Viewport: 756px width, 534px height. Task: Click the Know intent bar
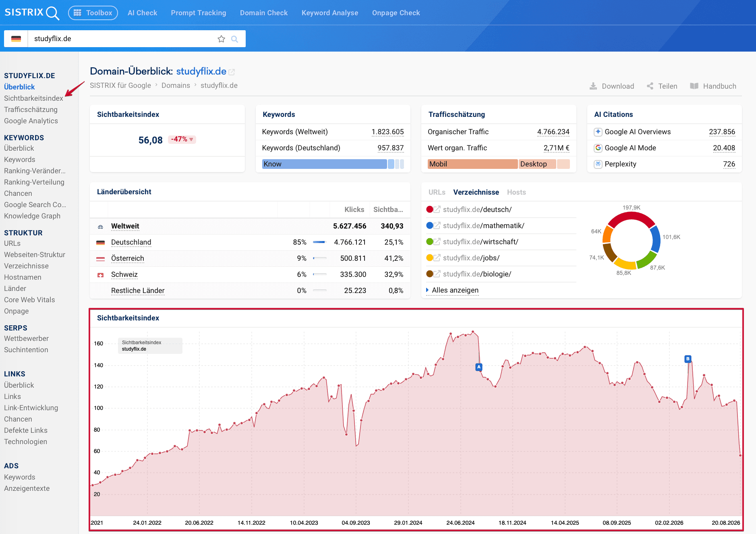click(x=324, y=164)
